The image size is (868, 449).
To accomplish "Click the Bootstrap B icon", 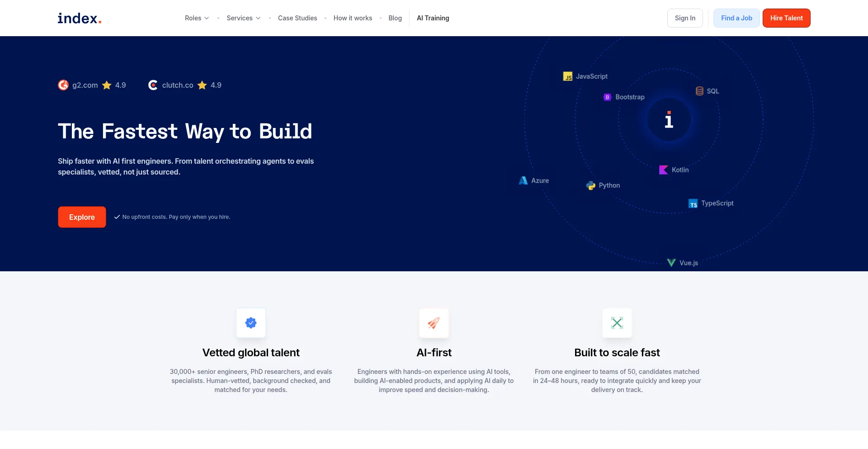I will point(608,97).
